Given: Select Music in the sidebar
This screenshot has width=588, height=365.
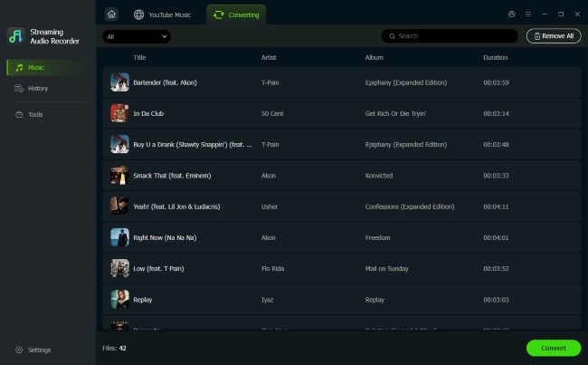Looking at the screenshot, I should coord(46,68).
